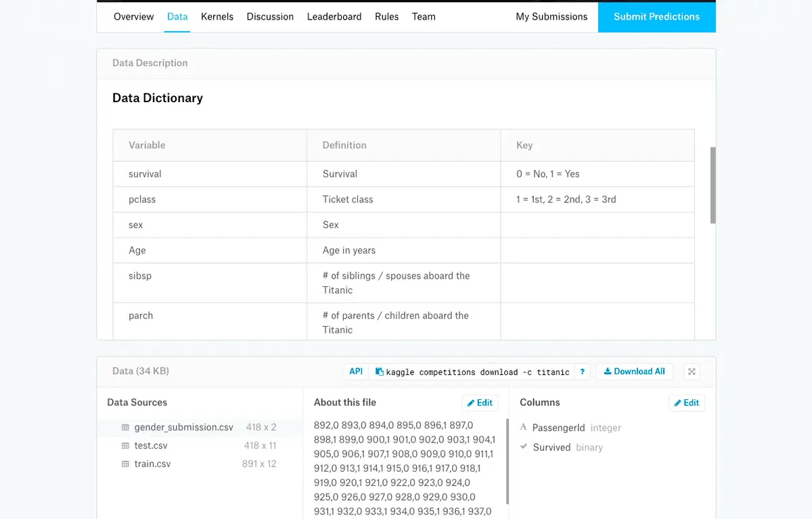Click the '1 = 1st, 2 = 2nd, 3 = 3rd' cell
812x519 pixels.
tap(597, 200)
